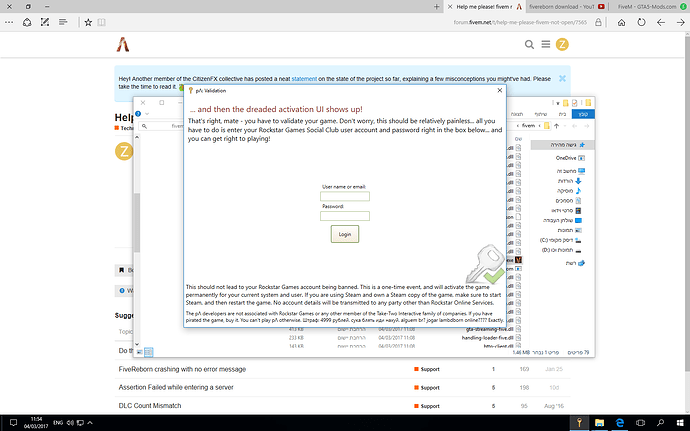The image size is (690, 431).
Task: Open Explorer help question mark icon
Action: click(x=138, y=114)
